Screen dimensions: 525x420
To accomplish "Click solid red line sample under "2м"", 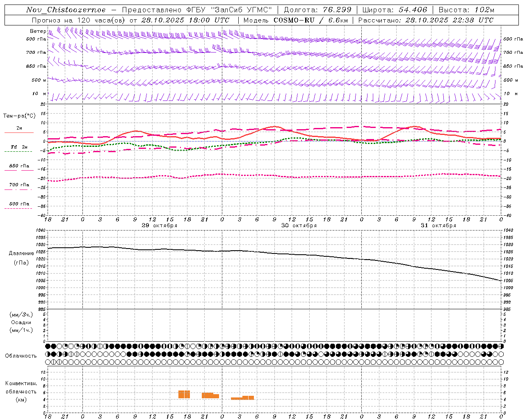I will [x=19, y=133].
